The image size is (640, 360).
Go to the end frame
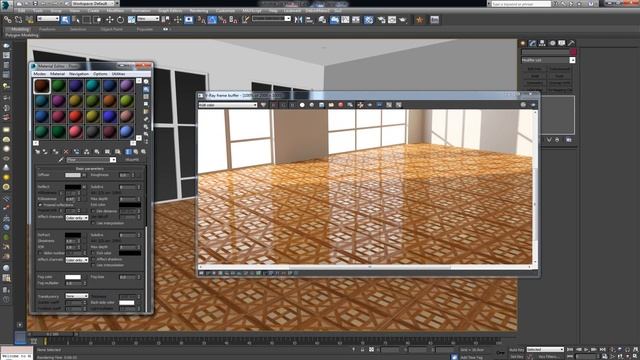[x=602, y=350]
